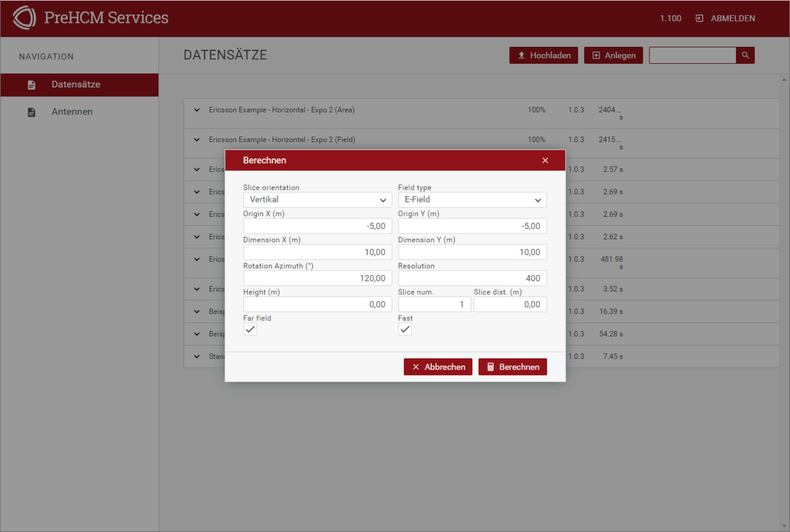Open the Slice orientation dropdown
This screenshot has height=532, width=790.
tap(318, 200)
